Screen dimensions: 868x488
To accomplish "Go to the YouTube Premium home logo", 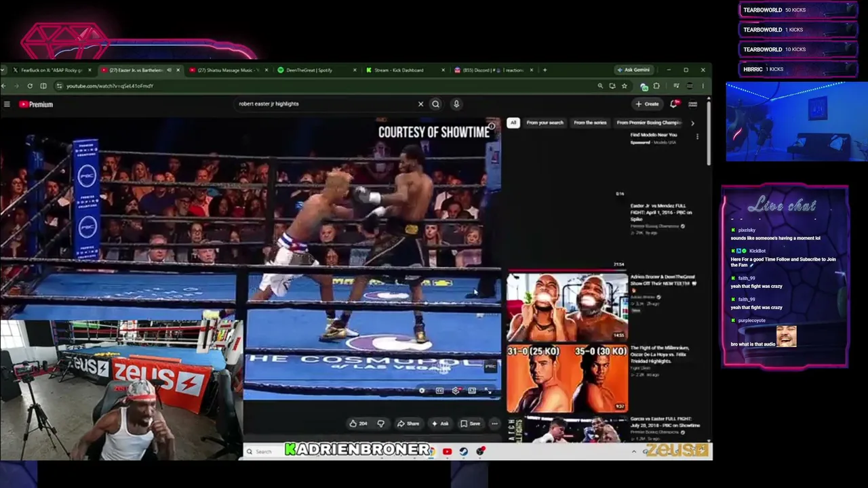I will [x=36, y=104].
